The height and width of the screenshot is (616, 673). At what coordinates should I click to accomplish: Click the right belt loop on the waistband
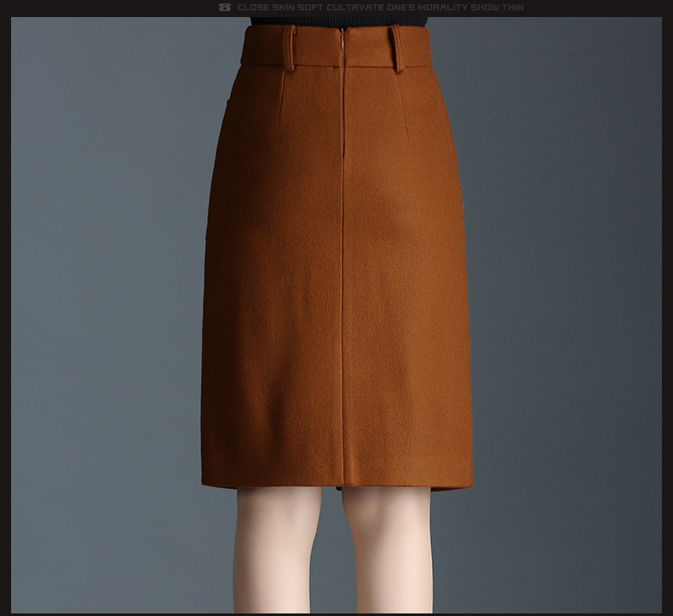point(397,49)
